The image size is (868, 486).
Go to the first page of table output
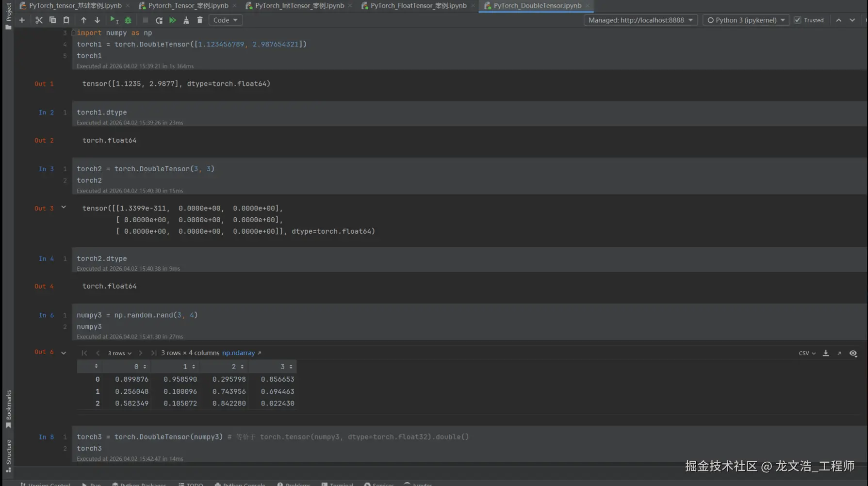click(84, 353)
